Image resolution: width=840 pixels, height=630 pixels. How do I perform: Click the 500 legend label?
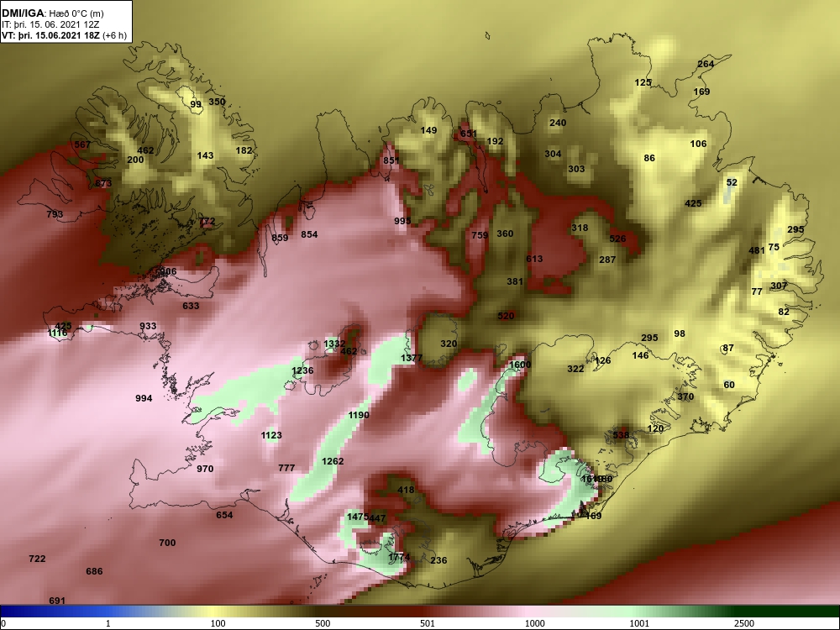click(x=323, y=623)
